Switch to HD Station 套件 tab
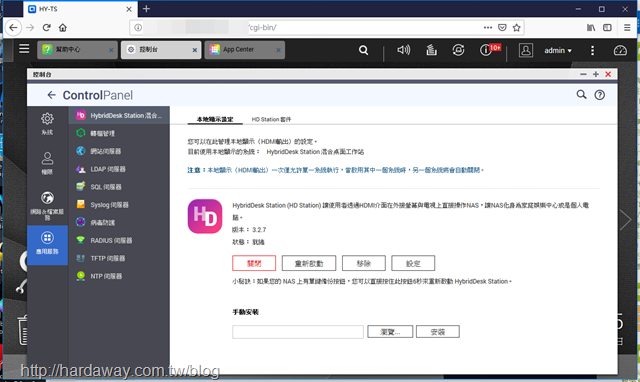640x382 pixels. pos(271,119)
